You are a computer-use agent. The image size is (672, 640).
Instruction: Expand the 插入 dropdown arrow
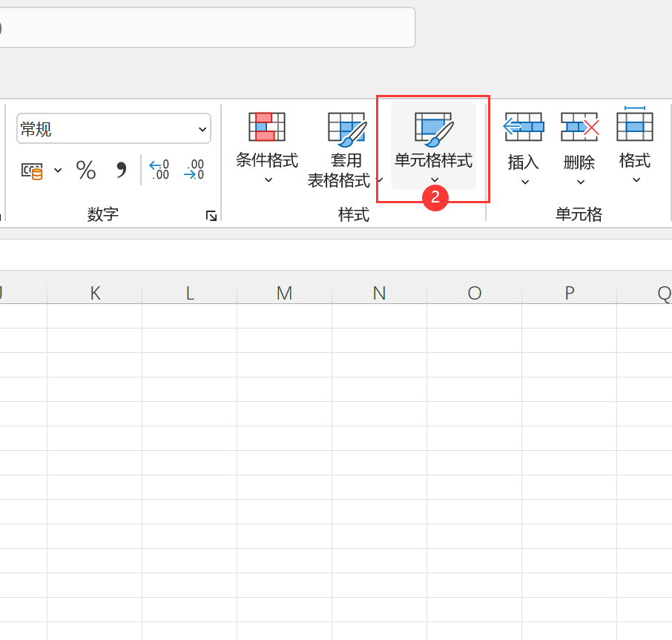(x=525, y=182)
